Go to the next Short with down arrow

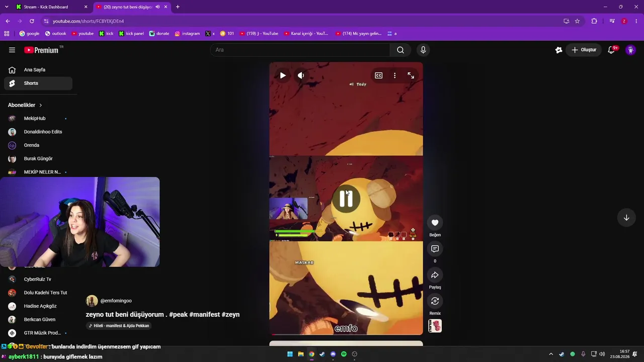626,218
